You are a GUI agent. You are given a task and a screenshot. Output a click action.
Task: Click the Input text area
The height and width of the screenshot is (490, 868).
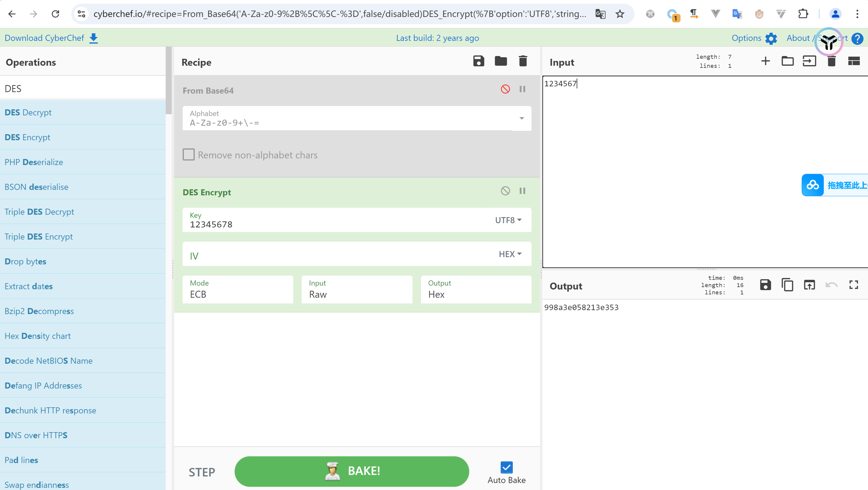coord(705,172)
